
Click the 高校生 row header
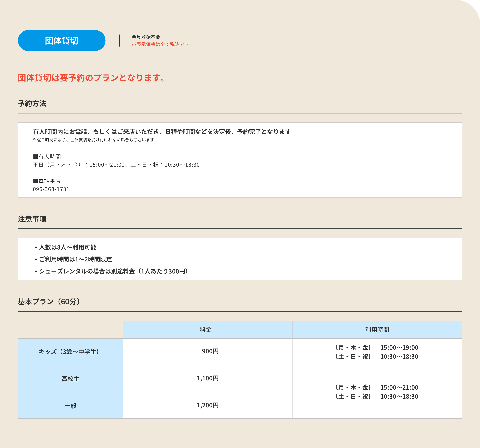[x=70, y=378]
